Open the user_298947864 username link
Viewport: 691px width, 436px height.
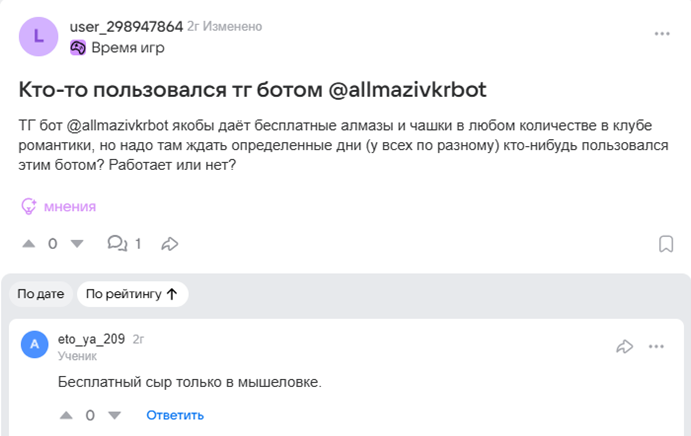point(126,26)
